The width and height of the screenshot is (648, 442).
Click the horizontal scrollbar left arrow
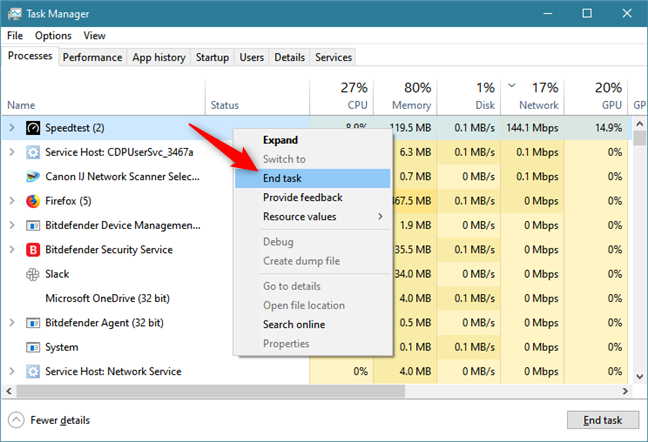click(9, 391)
